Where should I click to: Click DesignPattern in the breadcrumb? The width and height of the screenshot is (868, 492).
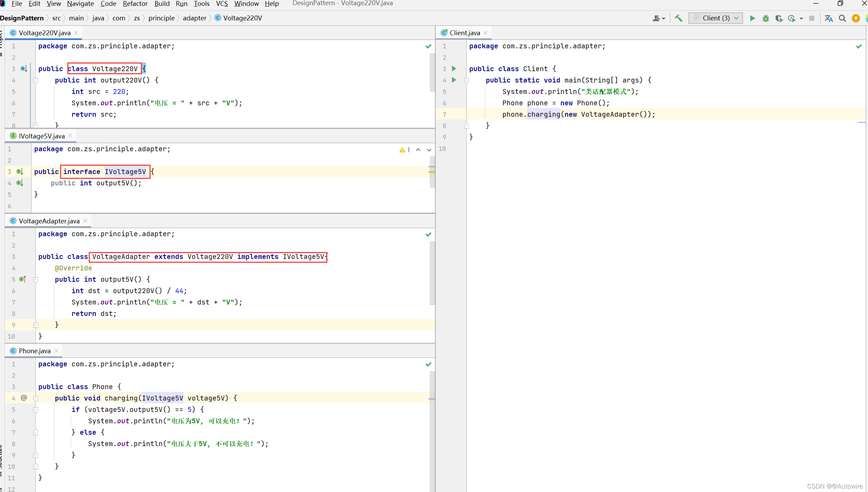[22, 18]
